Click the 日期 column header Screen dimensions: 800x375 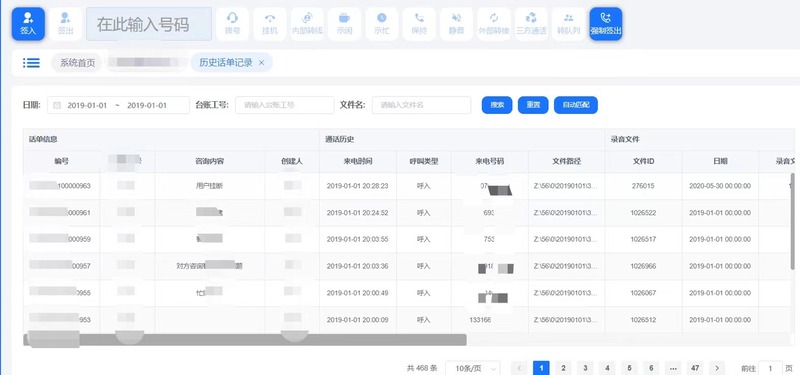(720, 161)
